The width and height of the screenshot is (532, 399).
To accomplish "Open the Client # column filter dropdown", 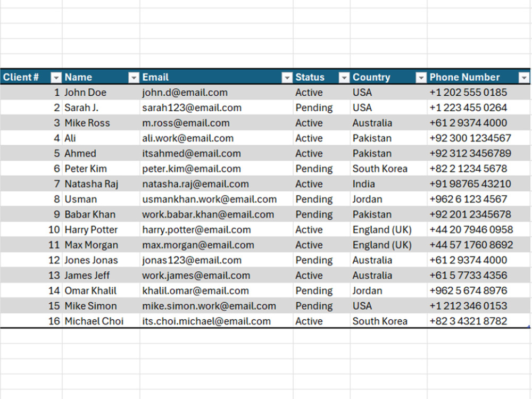I will [56, 78].
